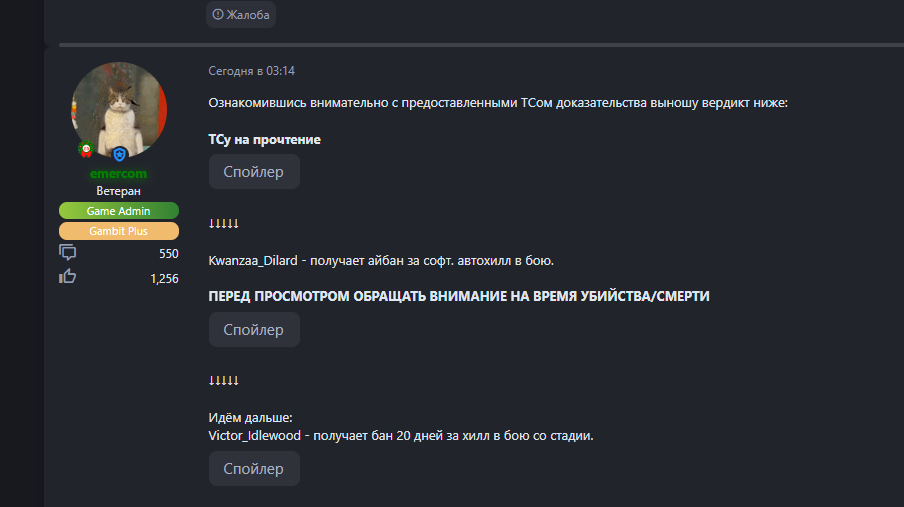Click the wreath badge on avatar

(x=86, y=150)
